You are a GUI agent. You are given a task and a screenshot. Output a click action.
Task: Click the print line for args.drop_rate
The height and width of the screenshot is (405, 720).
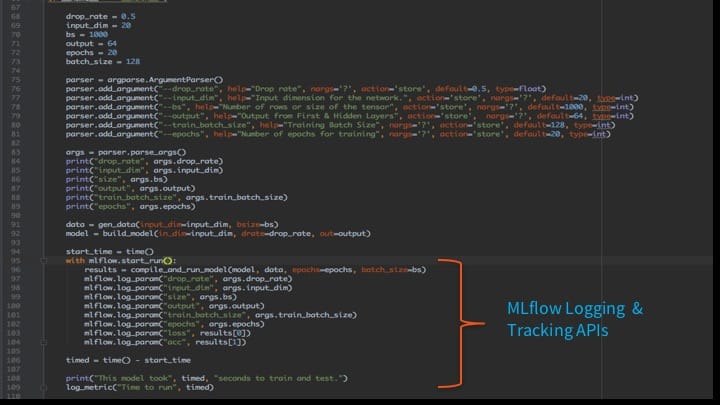(144, 161)
